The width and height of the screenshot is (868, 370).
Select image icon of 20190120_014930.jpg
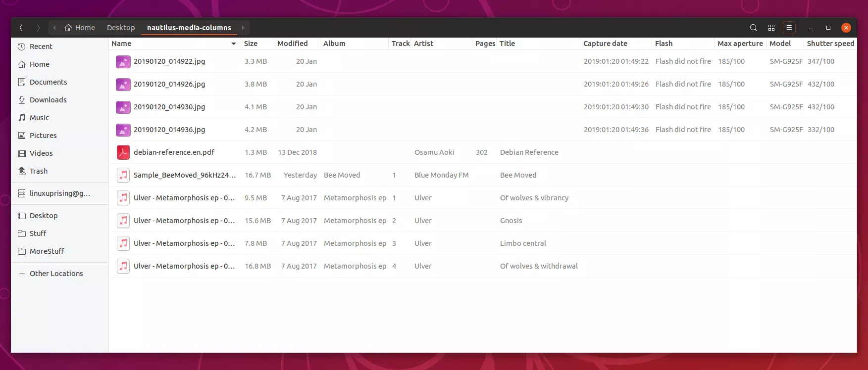pos(123,107)
